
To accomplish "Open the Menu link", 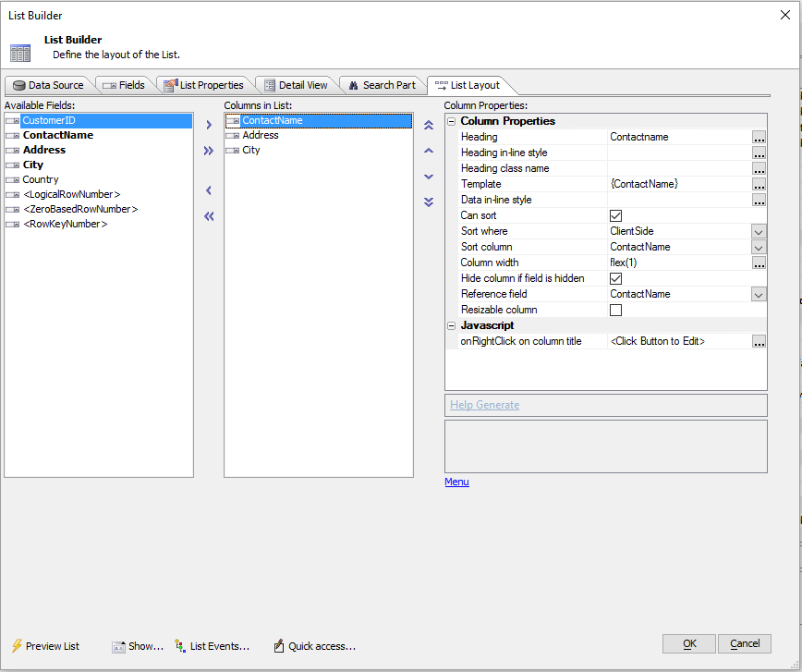I will pyautogui.click(x=456, y=482).
